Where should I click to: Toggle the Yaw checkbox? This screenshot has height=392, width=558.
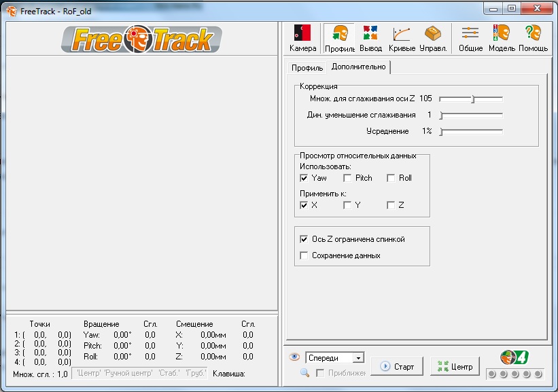click(304, 178)
